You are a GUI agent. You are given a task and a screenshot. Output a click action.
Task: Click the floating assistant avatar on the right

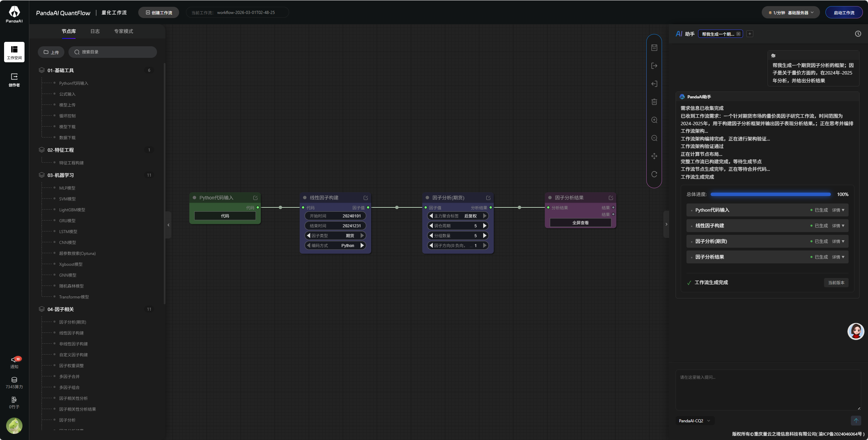click(x=856, y=331)
